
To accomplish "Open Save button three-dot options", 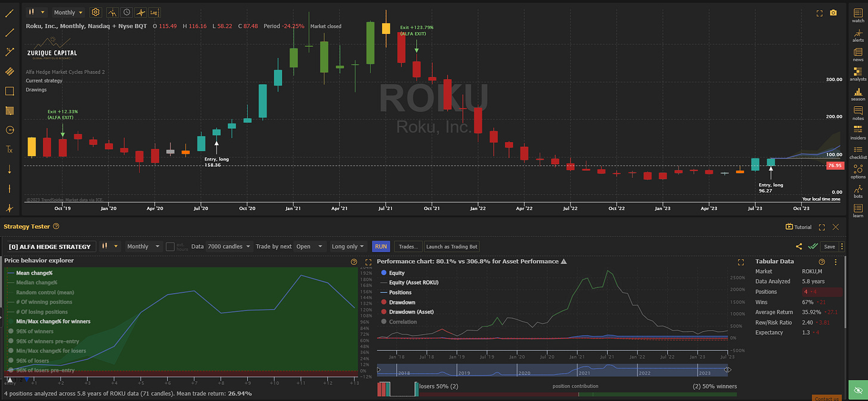I will [x=842, y=246].
